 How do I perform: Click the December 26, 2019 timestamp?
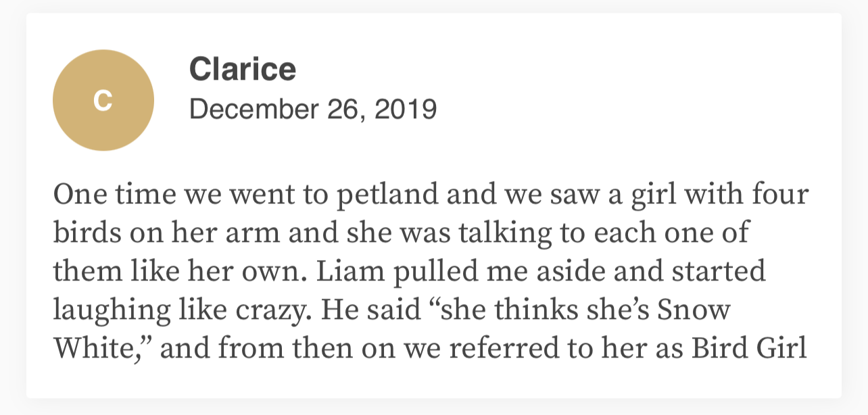[313, 109]
